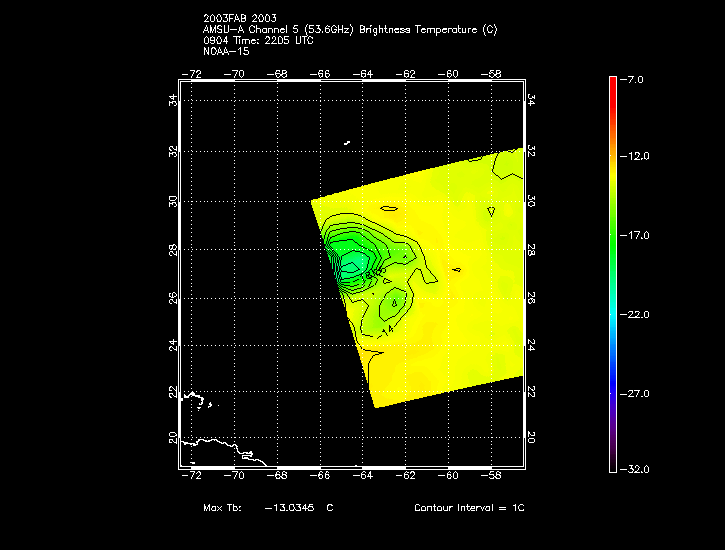Select the -17.0 color bar label
Screen dimensions: 725x550
(635, 235)
